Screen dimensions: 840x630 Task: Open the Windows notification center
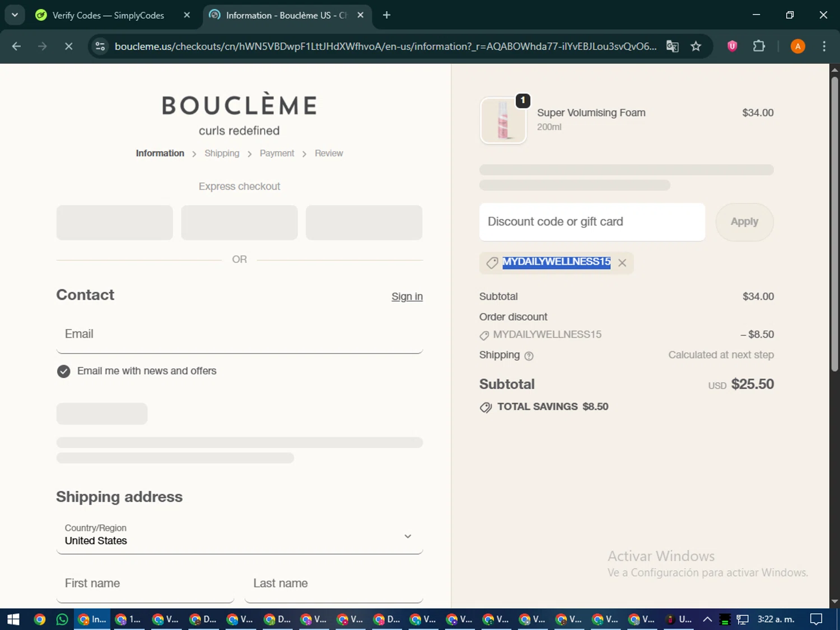816,619
